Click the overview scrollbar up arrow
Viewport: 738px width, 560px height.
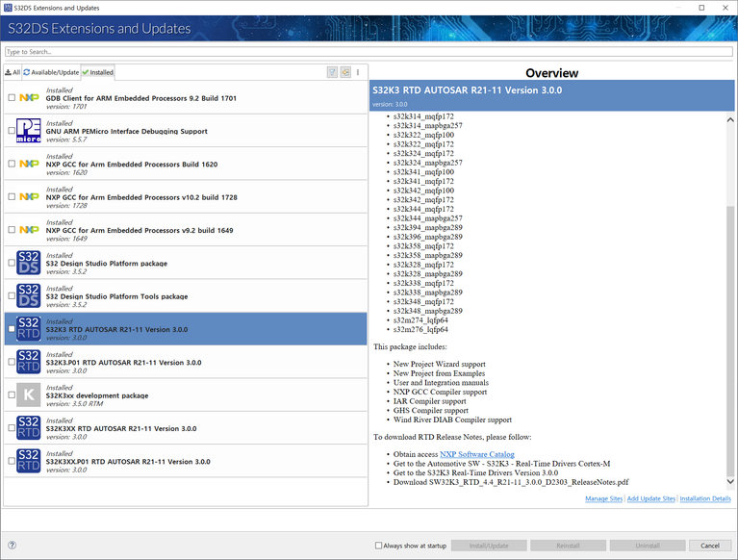coord(730,119)
